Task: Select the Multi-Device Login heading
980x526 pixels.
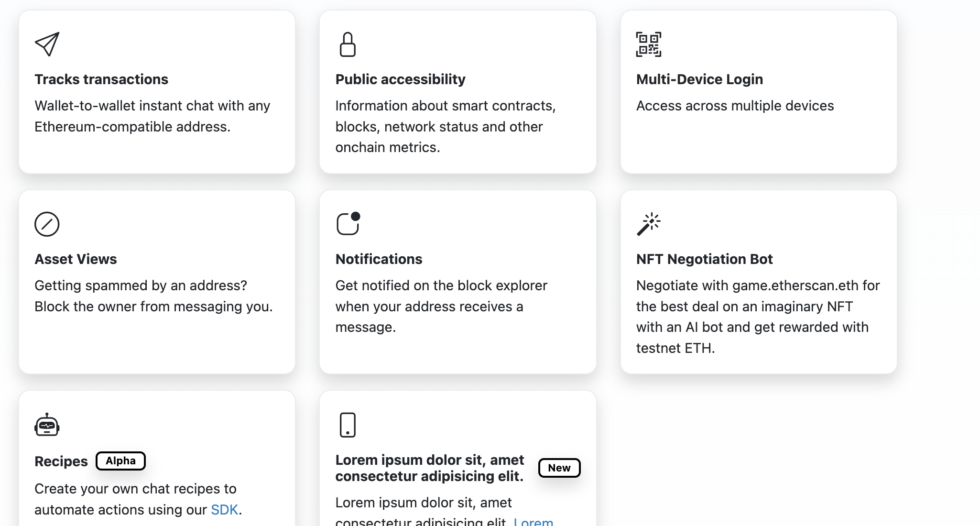Action: [699, 79]
